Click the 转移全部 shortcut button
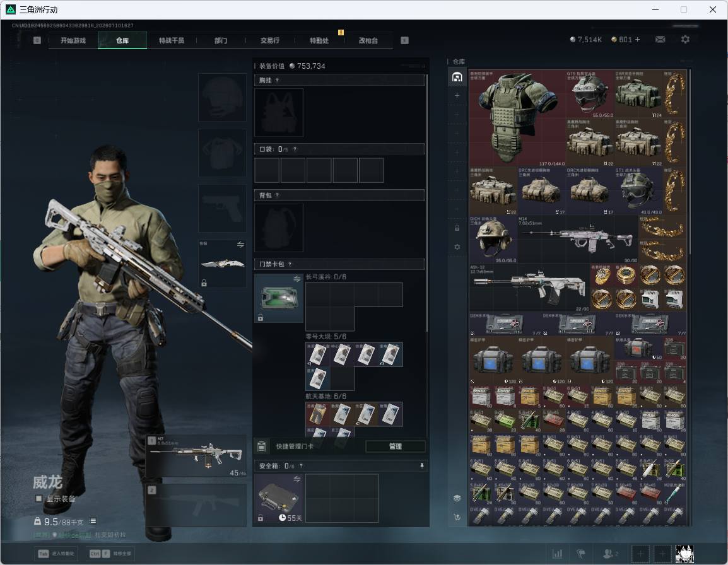 [x=110, y=554]
